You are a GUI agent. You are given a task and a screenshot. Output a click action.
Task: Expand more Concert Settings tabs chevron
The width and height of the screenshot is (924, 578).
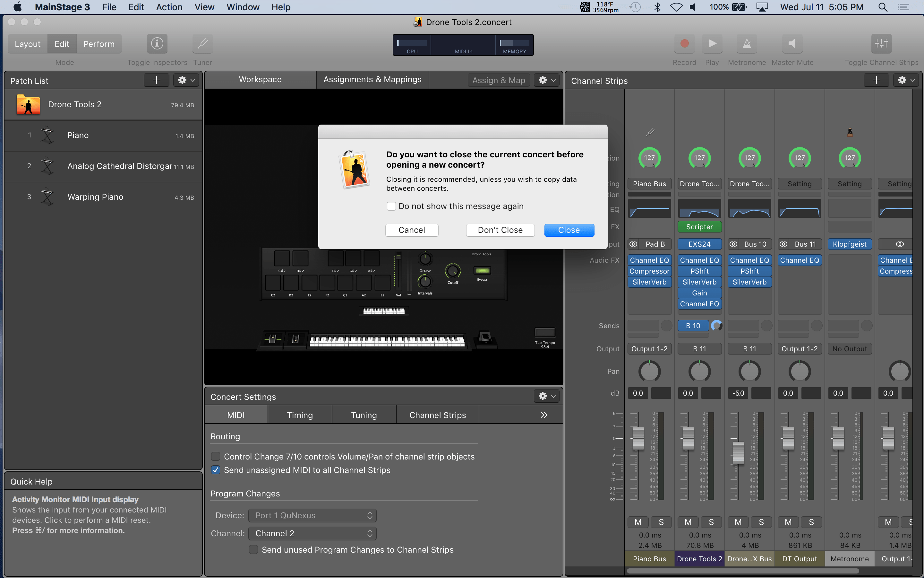point(544,415)
